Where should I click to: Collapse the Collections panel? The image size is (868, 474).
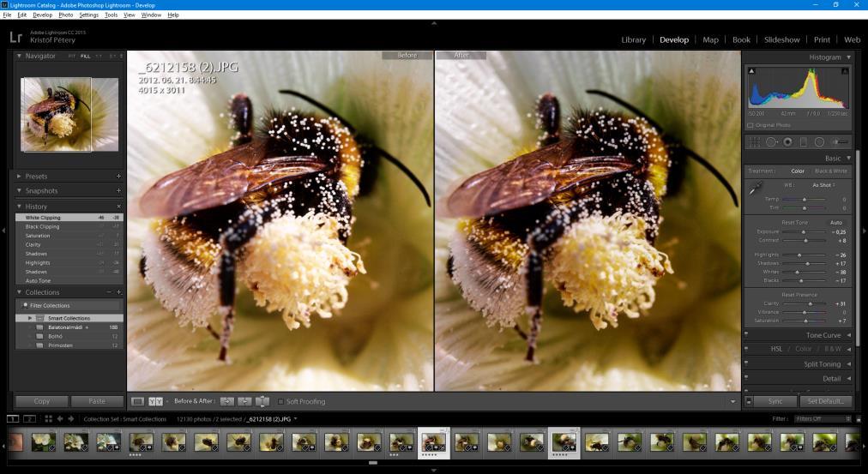pyautogui.click(x=20, y=292)
